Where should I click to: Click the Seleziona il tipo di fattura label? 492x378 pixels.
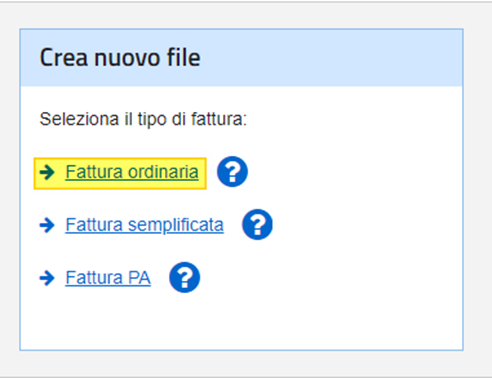click(x=143, y=119)
